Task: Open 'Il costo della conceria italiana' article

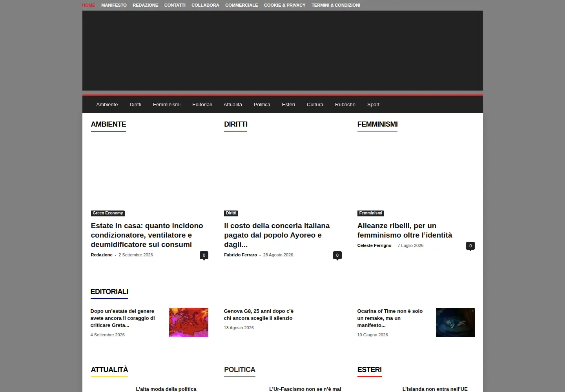Action: coord(277,235)
